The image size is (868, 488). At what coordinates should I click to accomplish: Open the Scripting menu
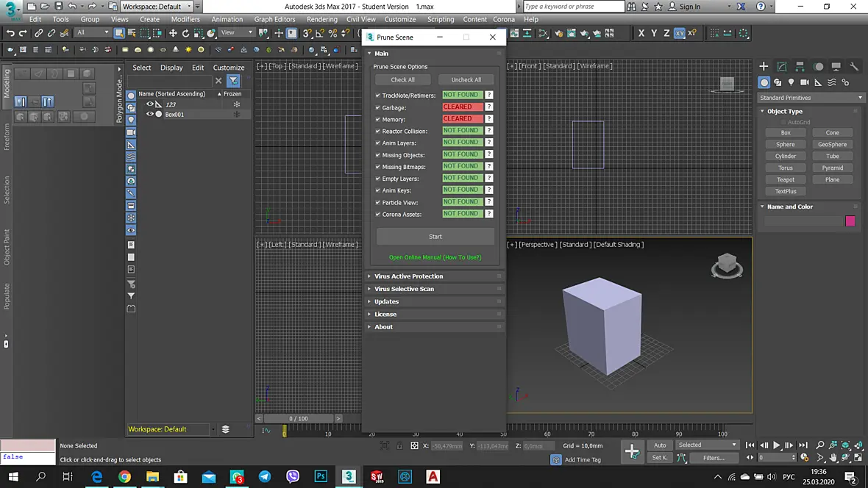pyautogui.click(x=441, y=19)
